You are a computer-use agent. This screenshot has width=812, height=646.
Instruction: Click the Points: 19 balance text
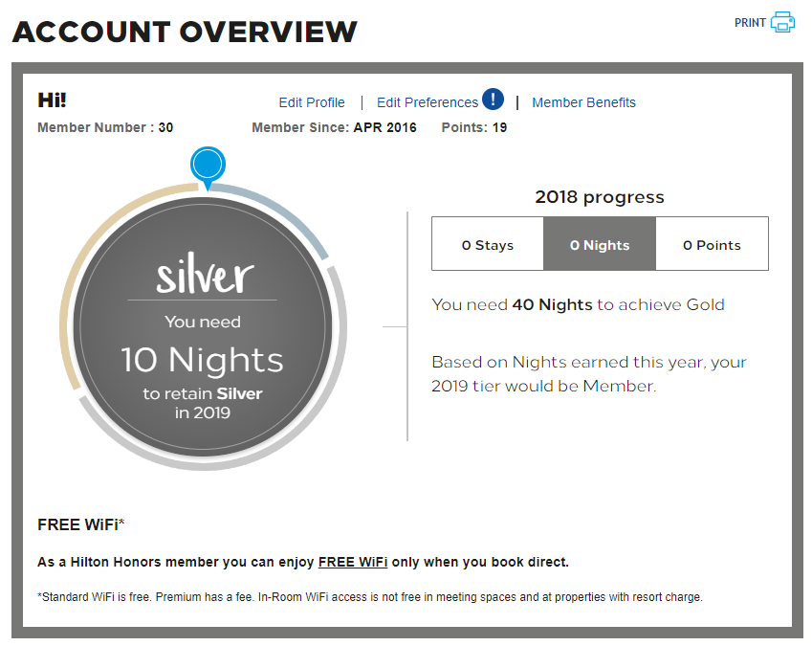coord(473,127)
